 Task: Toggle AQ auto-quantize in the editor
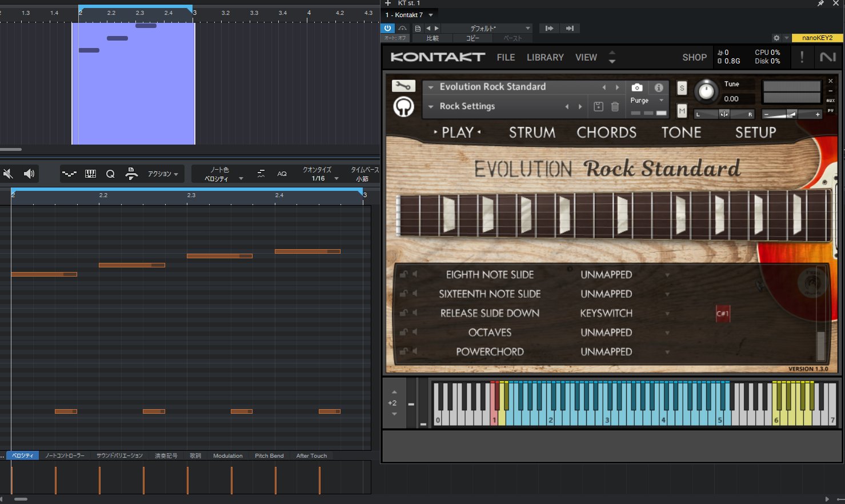pos(282,174)
